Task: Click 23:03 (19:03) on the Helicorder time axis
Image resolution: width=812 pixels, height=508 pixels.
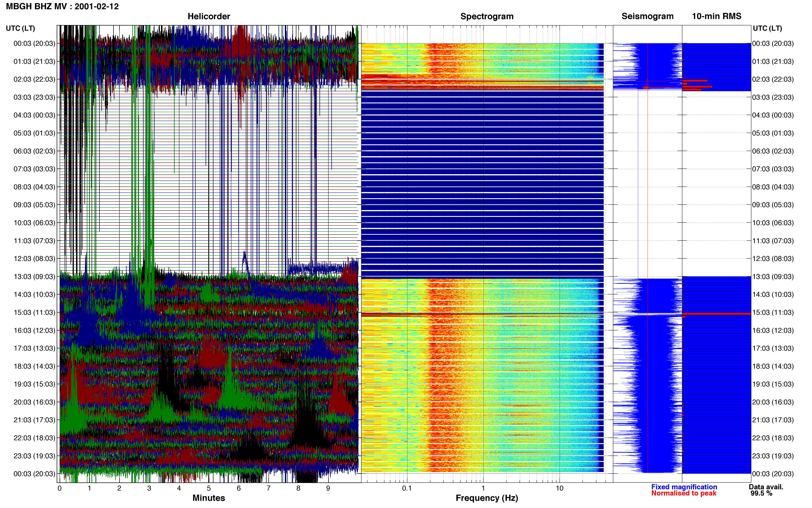Action: (x=34, y=456)
